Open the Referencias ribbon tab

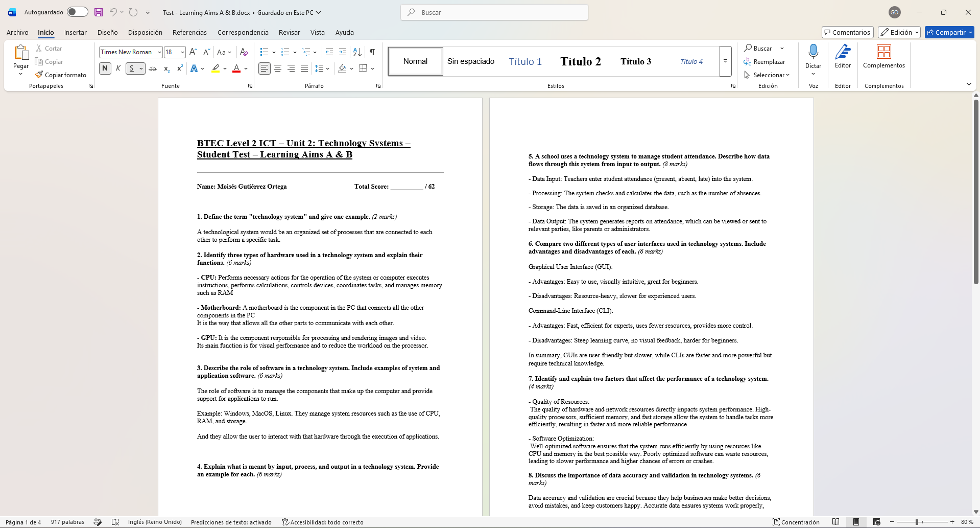(189, 32)
